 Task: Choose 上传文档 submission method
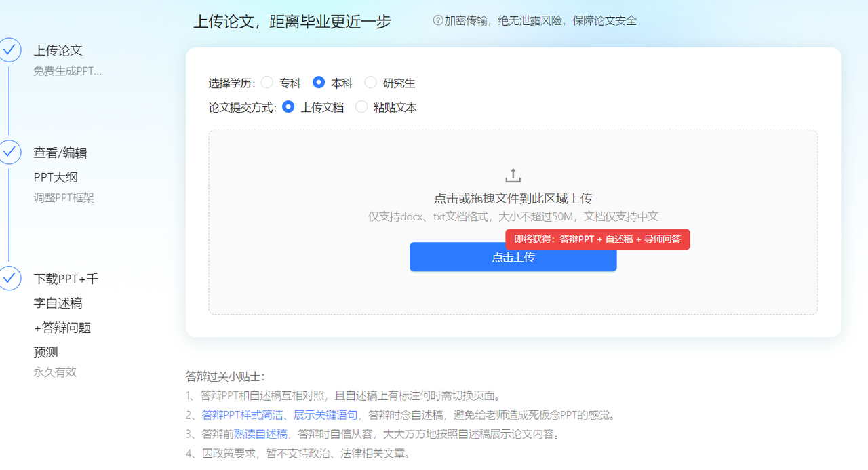(288, 106)
